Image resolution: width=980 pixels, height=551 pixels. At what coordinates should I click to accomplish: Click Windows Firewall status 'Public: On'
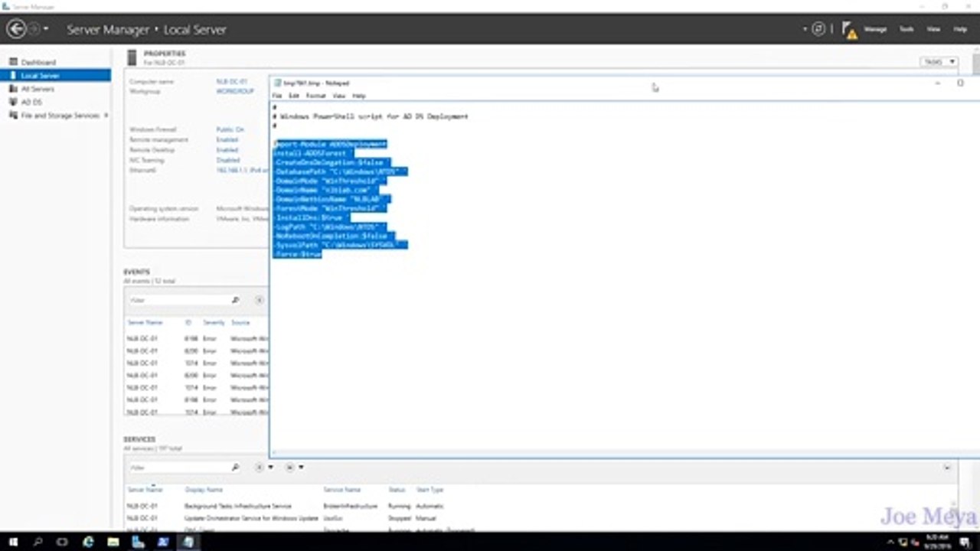[x=230, y=130]
